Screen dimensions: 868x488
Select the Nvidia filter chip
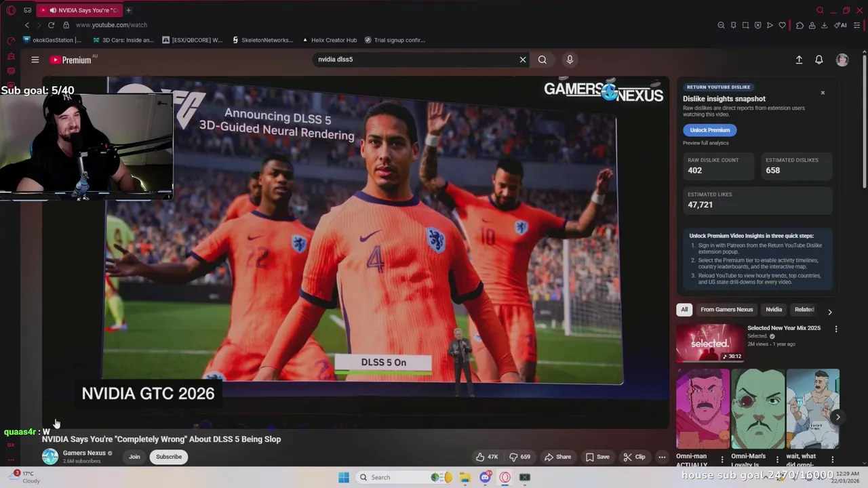click(774, 310)
